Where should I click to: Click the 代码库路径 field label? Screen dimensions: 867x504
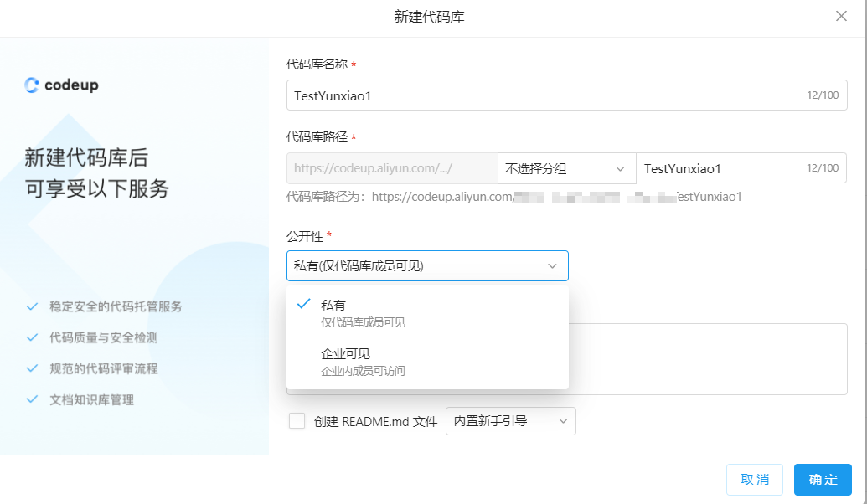317,137
